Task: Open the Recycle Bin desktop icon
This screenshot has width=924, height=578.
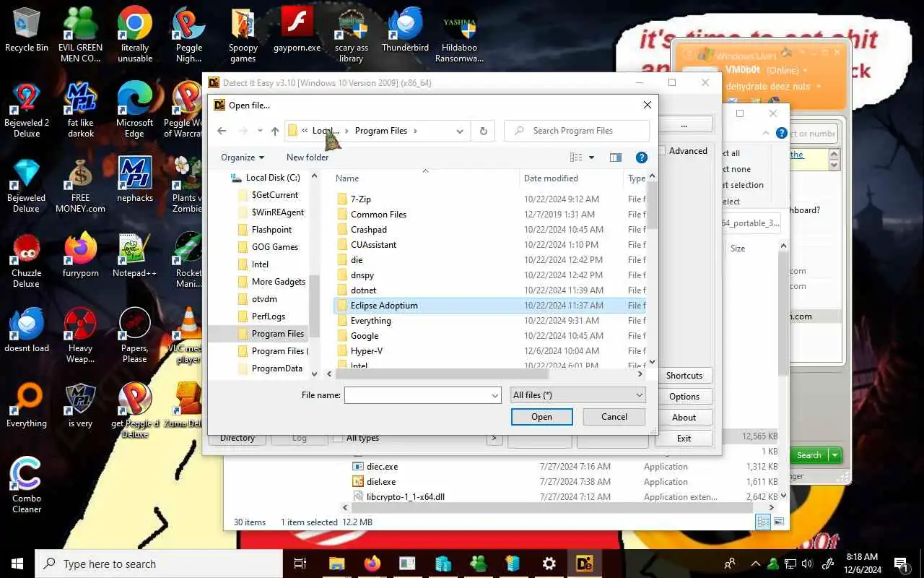Action: (x=27, y=30)
